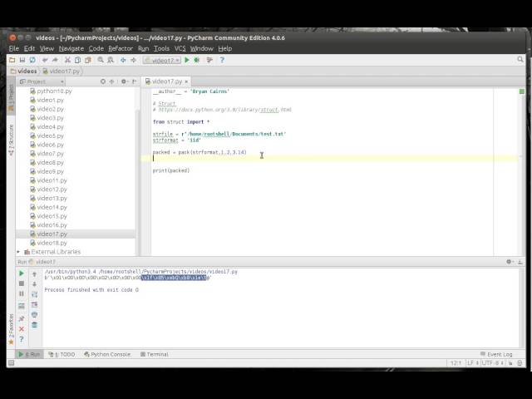Stop the process in Run panel
Viewport: 532px width, 399px height.
pyautogui.click(x=22, y=283)
